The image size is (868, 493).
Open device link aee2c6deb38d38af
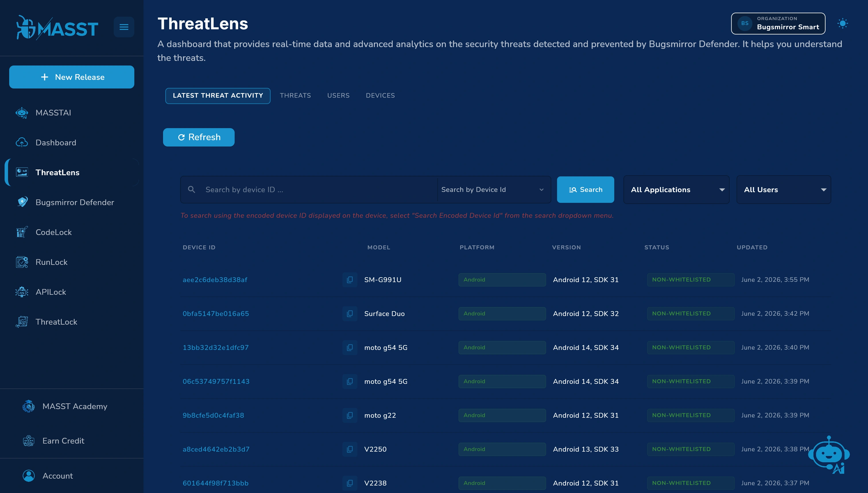click(x=215, y=280)
